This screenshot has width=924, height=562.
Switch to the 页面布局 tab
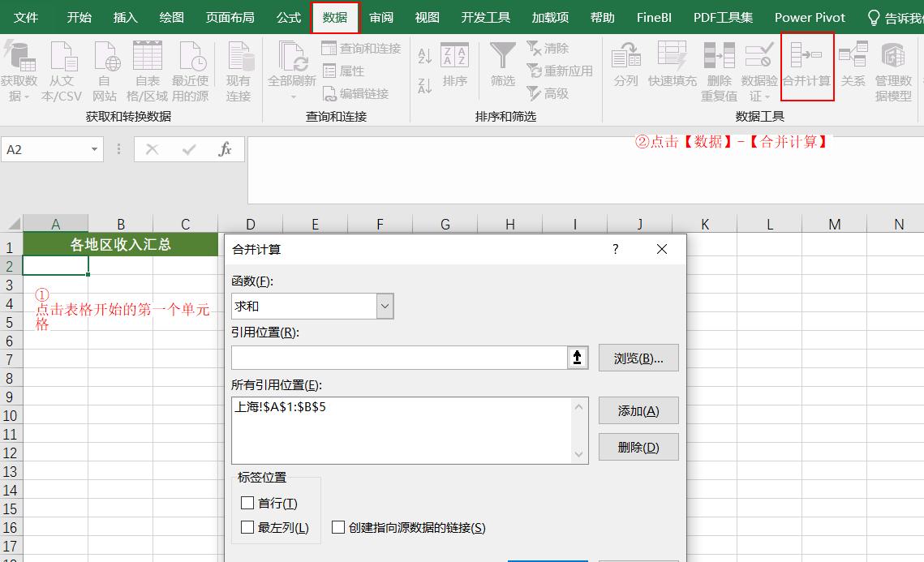[230, 18]
